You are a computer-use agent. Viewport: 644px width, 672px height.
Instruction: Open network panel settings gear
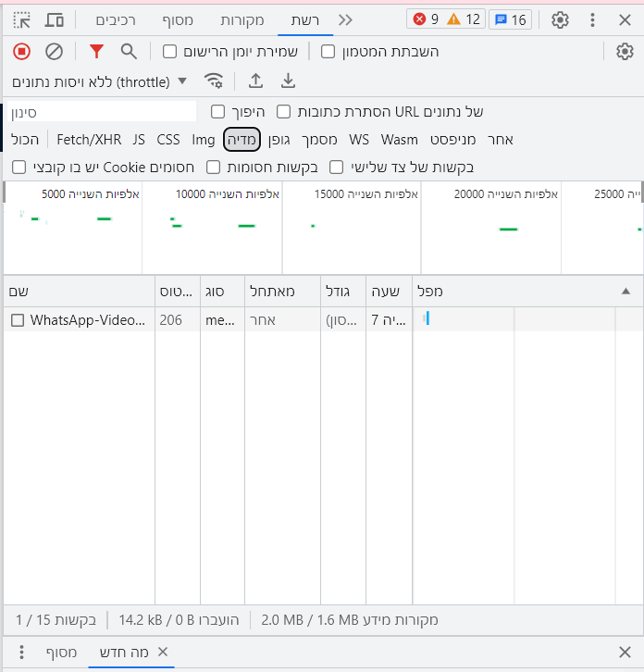pyautogui.click(x=625, y=52)
